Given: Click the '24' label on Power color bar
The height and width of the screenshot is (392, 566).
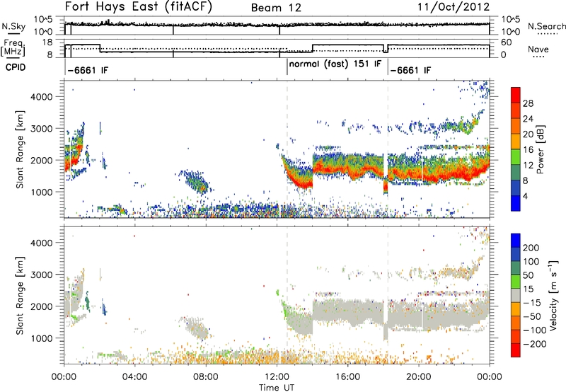Looking at the screenshot, I should pyautogui.click(x=528, y=119).
